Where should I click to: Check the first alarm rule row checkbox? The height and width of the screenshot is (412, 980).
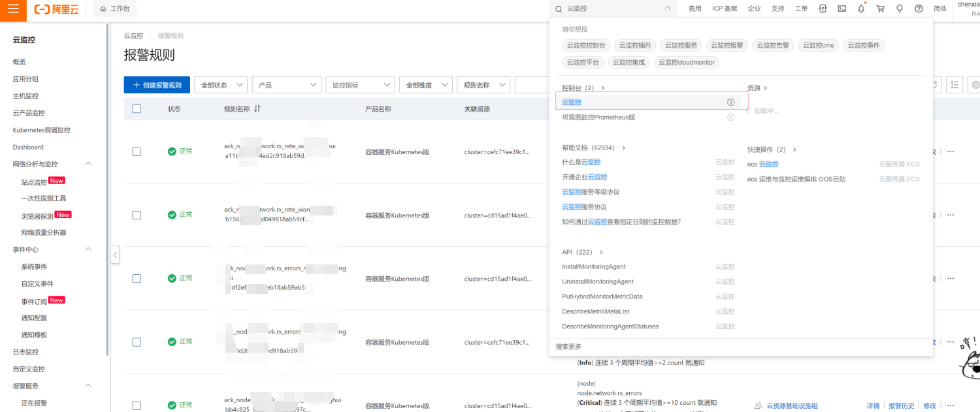[137, 151]
